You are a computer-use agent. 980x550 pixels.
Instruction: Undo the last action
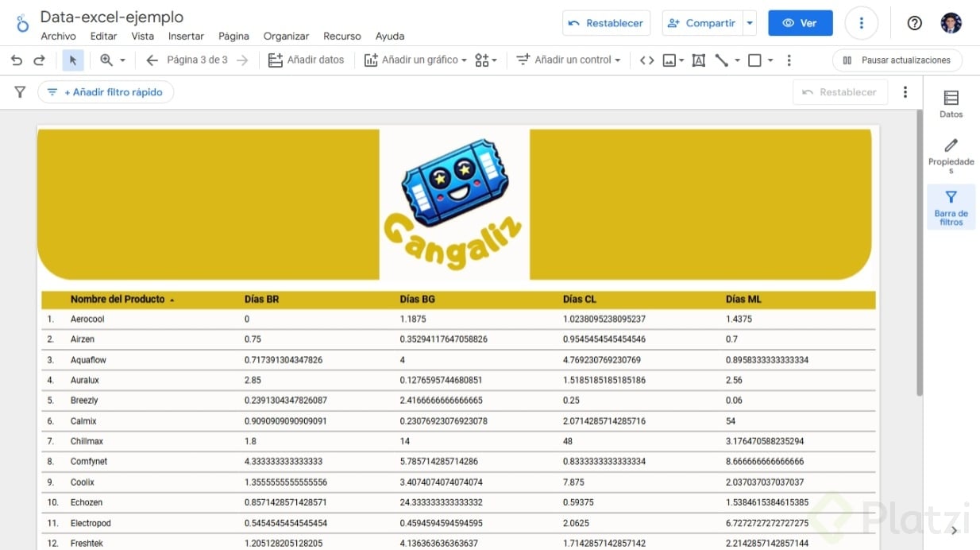point(17,60)
